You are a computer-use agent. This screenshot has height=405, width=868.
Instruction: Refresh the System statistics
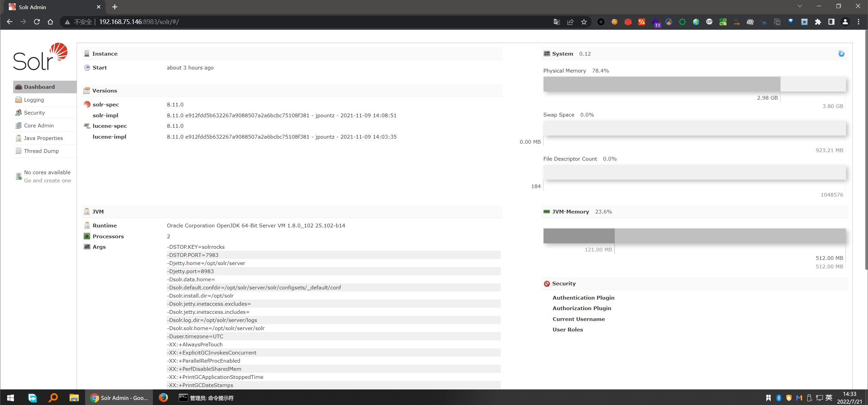(841, 54)
